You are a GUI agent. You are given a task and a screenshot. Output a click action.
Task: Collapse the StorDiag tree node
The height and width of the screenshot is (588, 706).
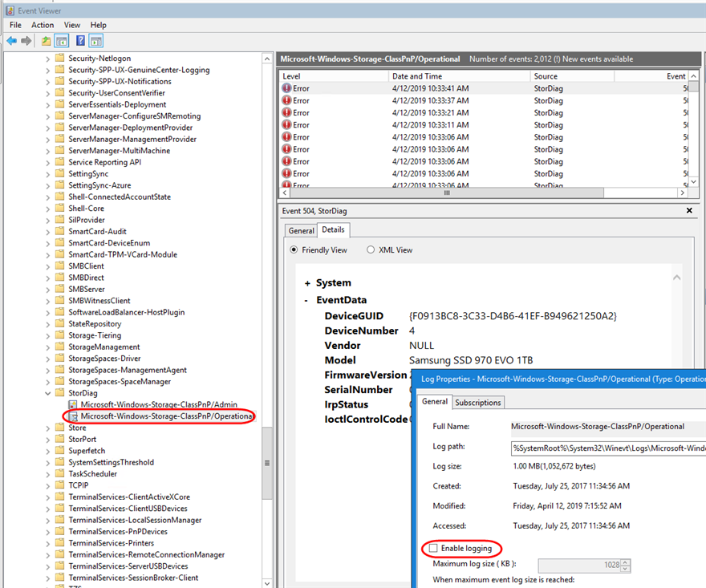pos(47,393)
